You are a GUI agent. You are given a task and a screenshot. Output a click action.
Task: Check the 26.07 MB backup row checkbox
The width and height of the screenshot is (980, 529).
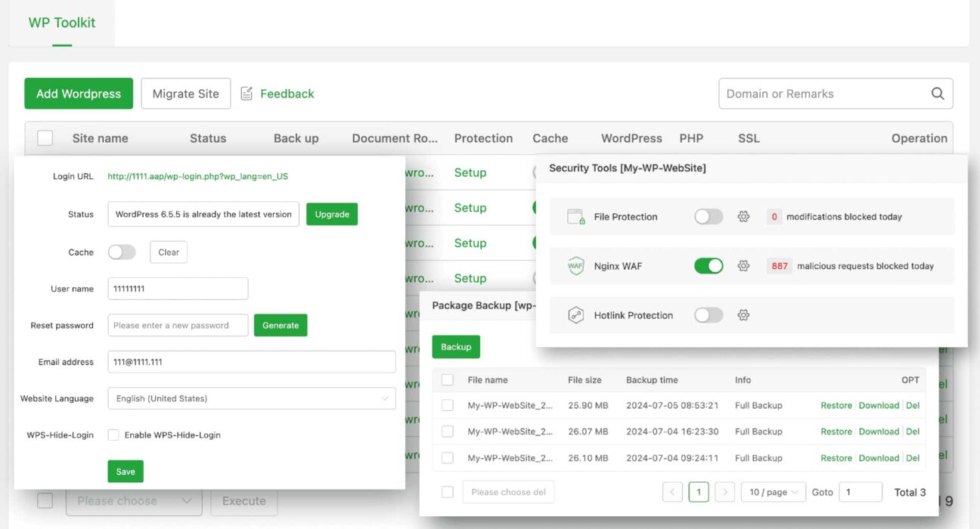[448, 432]
